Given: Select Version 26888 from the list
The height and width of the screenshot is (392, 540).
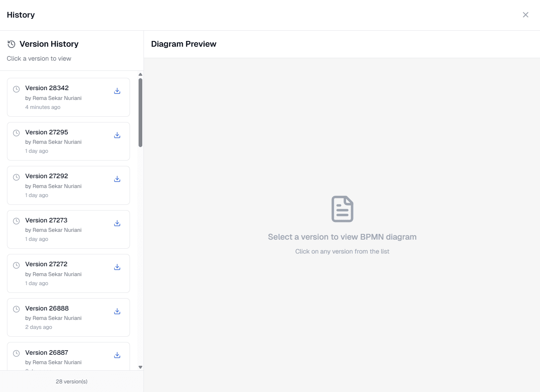Looking at the screenshot, I should tap(62, 317).
